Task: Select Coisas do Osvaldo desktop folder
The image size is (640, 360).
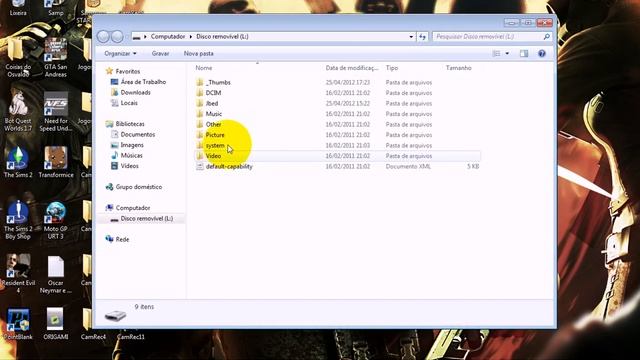Action: coord(18,58)
